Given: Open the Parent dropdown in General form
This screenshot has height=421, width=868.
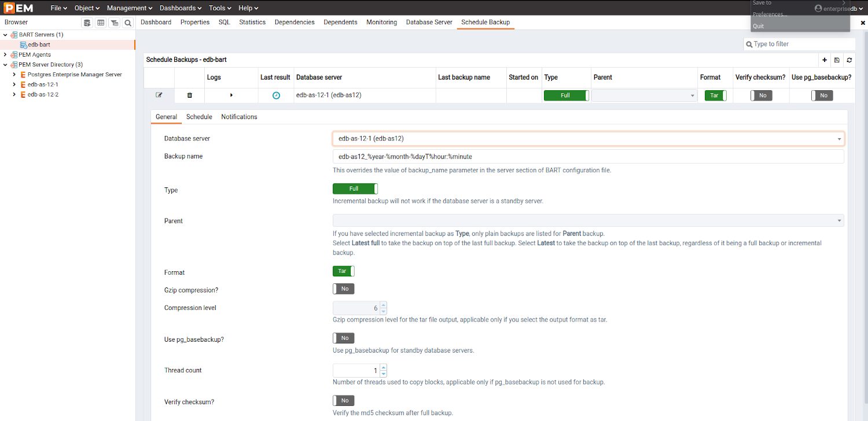Looking at the screenshot, I should click(x=588, y=220).
